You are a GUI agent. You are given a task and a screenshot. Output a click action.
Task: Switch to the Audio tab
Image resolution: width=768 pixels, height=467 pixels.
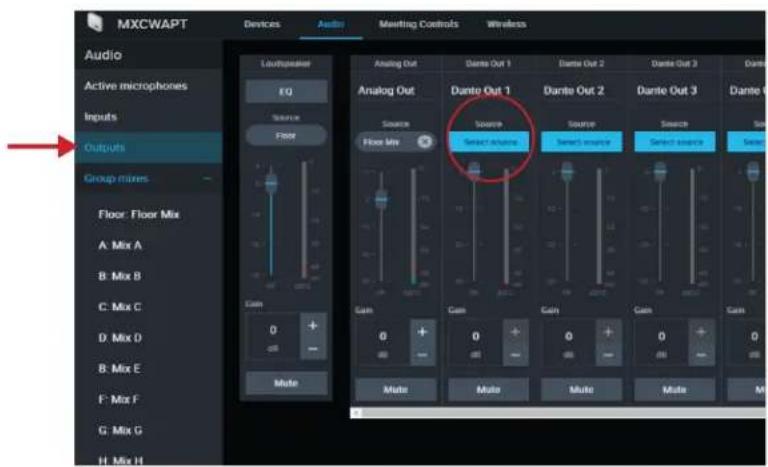tap(331, 24)
